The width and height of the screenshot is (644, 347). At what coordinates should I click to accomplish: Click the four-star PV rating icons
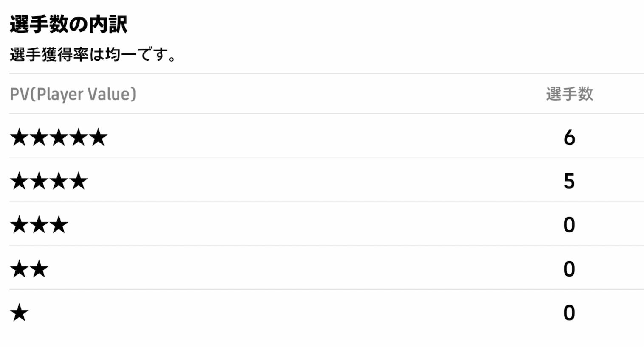[x=49, y=181]
